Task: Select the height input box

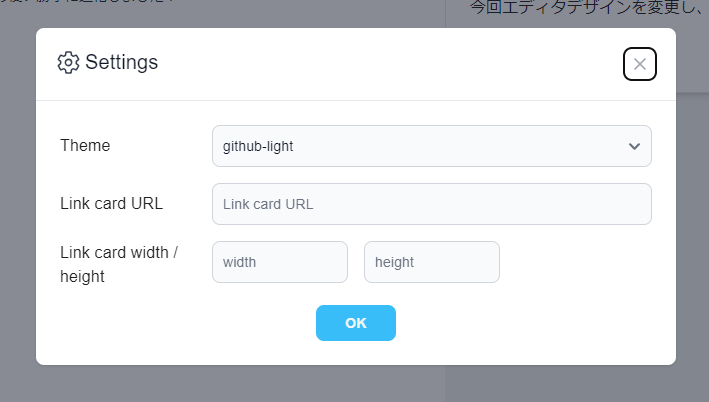Action: point(431,262)
